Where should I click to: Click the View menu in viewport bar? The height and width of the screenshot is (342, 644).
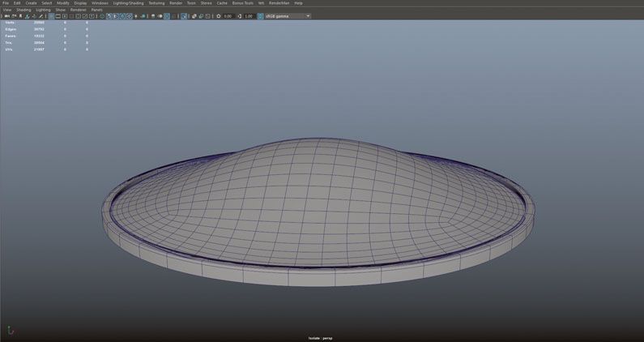7,10
